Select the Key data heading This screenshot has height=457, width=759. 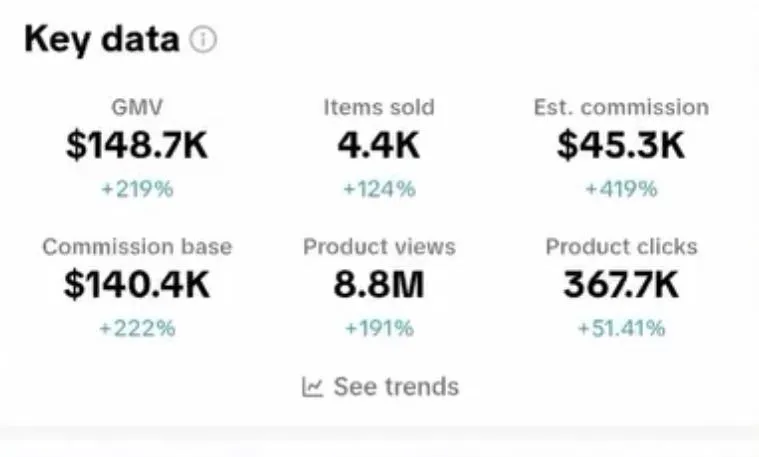[102, 40]
